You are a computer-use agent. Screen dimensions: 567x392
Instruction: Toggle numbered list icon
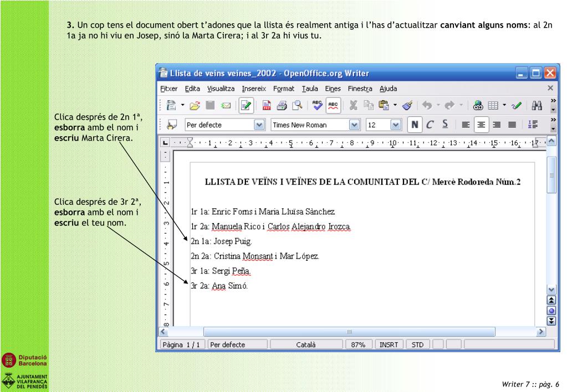[x=533, y=125]
